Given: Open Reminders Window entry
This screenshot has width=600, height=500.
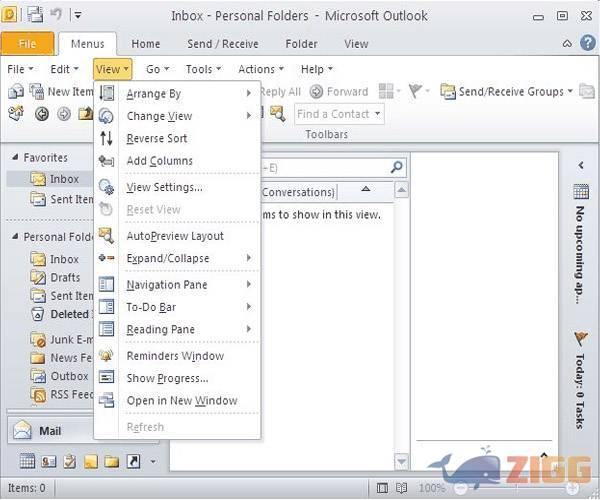Looking at the screenshot, I should tap(177, 356).
